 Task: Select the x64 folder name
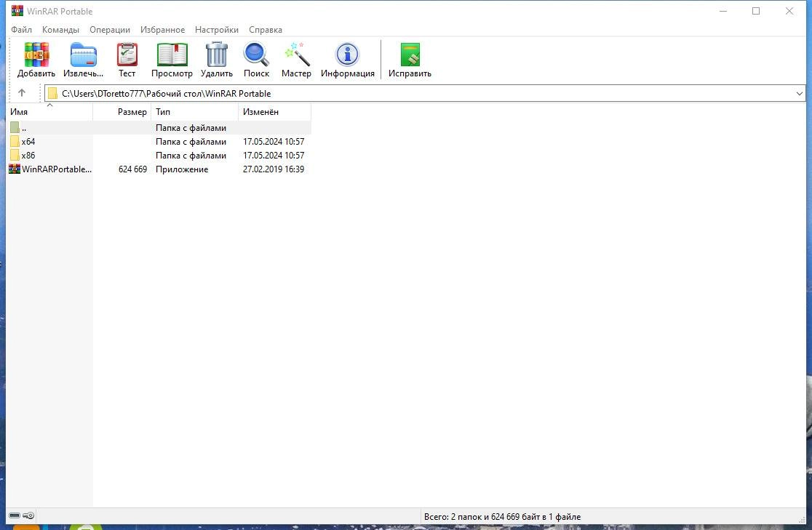coord(28,141)
